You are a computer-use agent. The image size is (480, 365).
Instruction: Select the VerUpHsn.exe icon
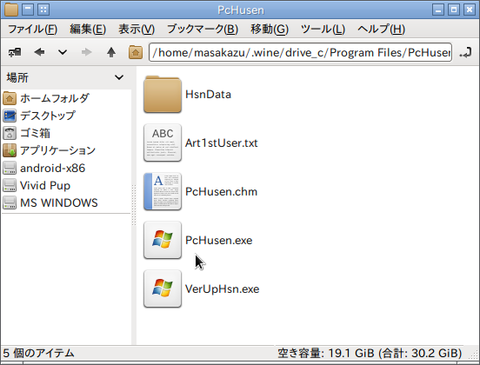tap(163, 289)
